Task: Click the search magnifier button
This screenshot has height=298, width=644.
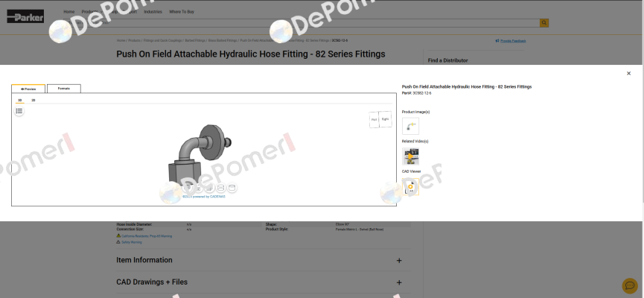Action: click(x=544, y=23)
